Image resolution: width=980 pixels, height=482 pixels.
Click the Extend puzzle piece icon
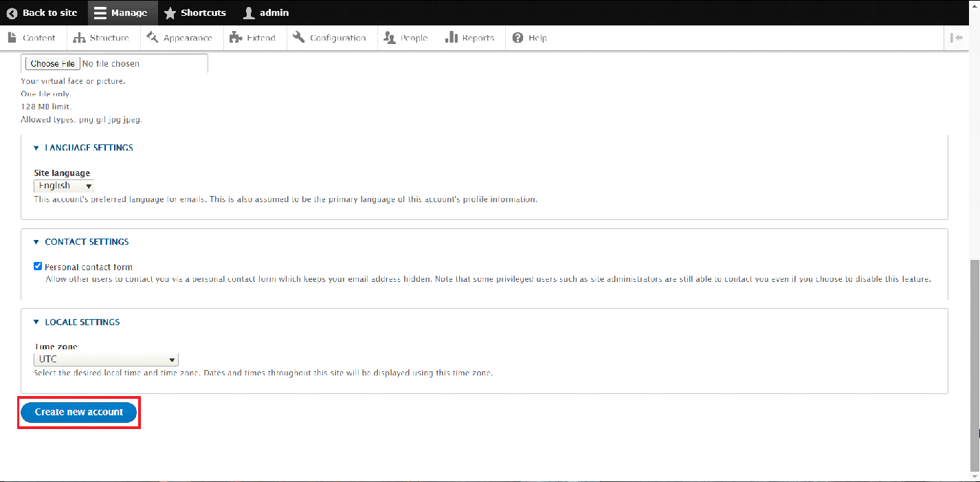click(x=236, y=38)
